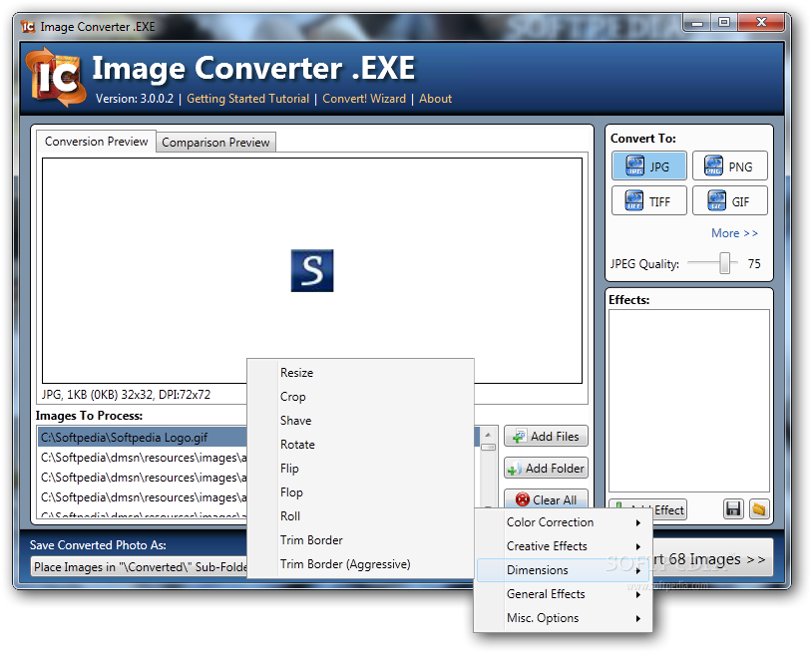Expand the Creative Effects submenu
This screenshot has width=812, height=653.
[x=563, y=546]
